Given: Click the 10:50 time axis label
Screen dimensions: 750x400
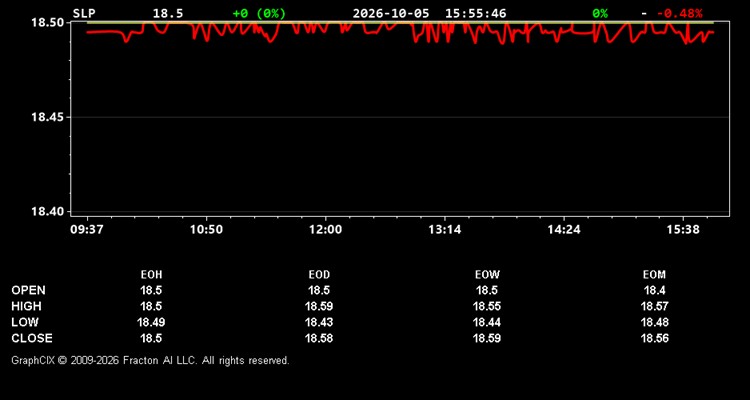Looking at the screenshot, I should click(x=206, y=230).
